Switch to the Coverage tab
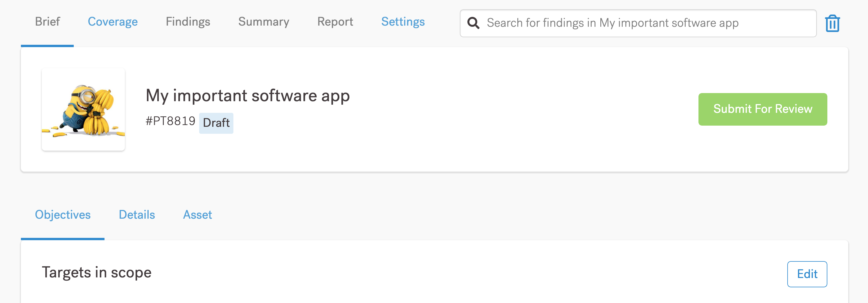The image size is (868, 303). tap(113, 22)
